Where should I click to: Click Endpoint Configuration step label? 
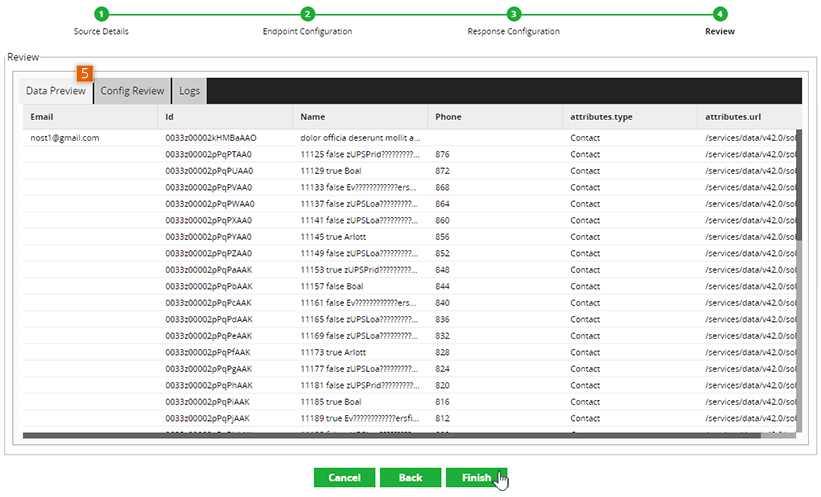pos(307,31)
